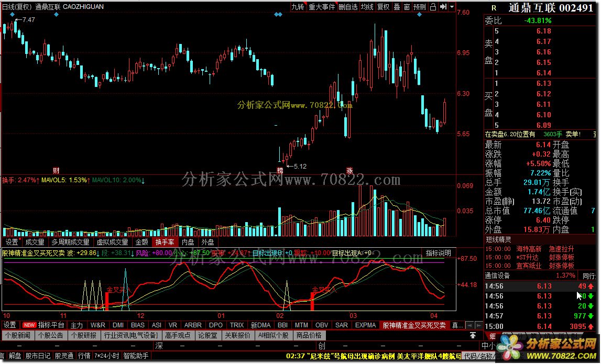601x364 pixels.
Task: Switch to DPO indicator tab
Action: pyautogui.click(x=216, y=325)
